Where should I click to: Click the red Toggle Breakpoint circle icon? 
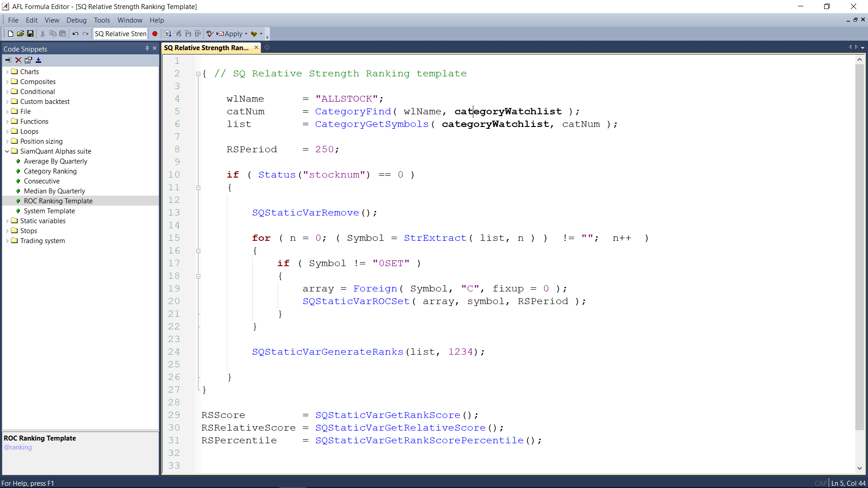coord(155,33)
